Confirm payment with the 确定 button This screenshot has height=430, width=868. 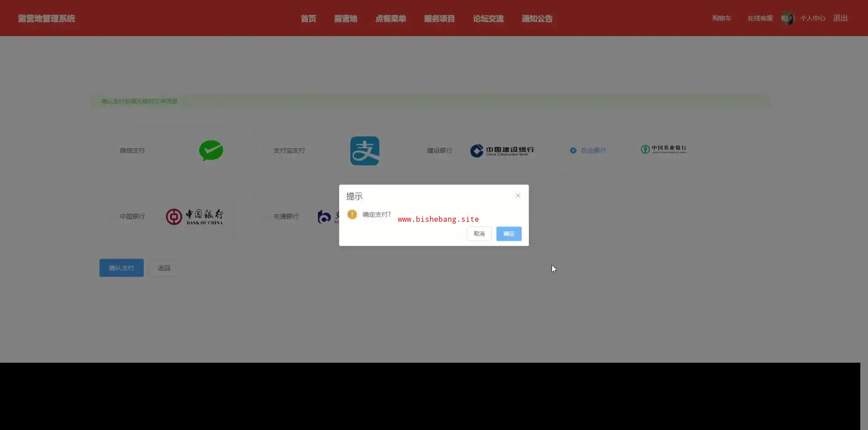(509, 234)
